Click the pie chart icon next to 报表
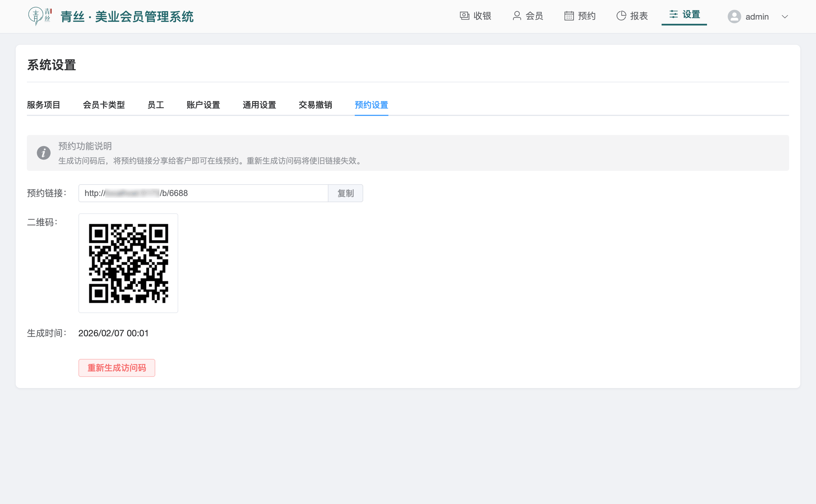This screenshot has height=504, width=816. point(621,16)
